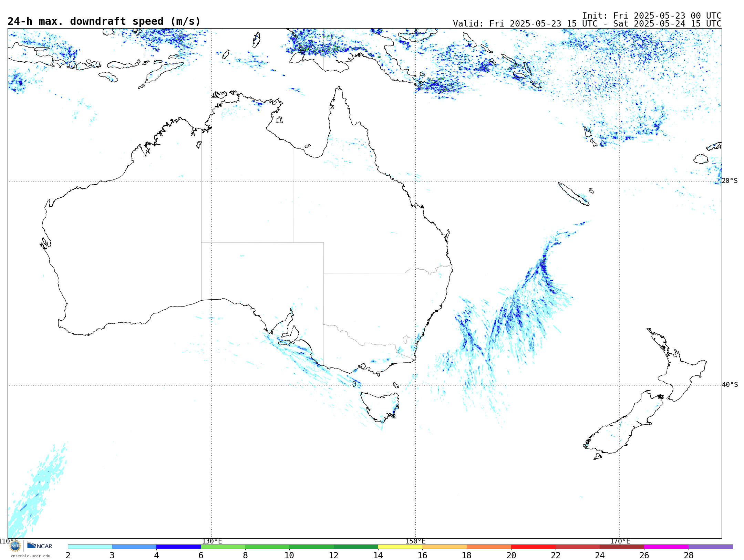744x560 pixels.
Task: Click the 150°E longitude label
Action: (416, 541)
